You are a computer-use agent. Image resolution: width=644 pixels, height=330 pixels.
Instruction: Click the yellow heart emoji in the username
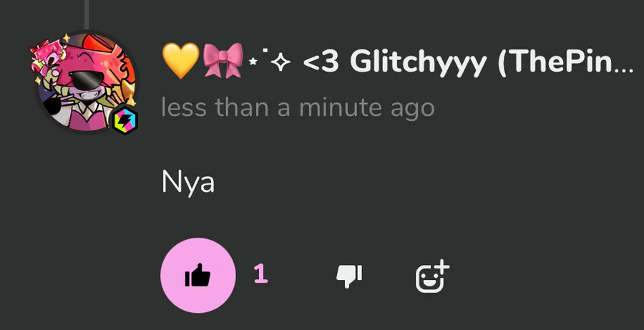pos(180,62)
